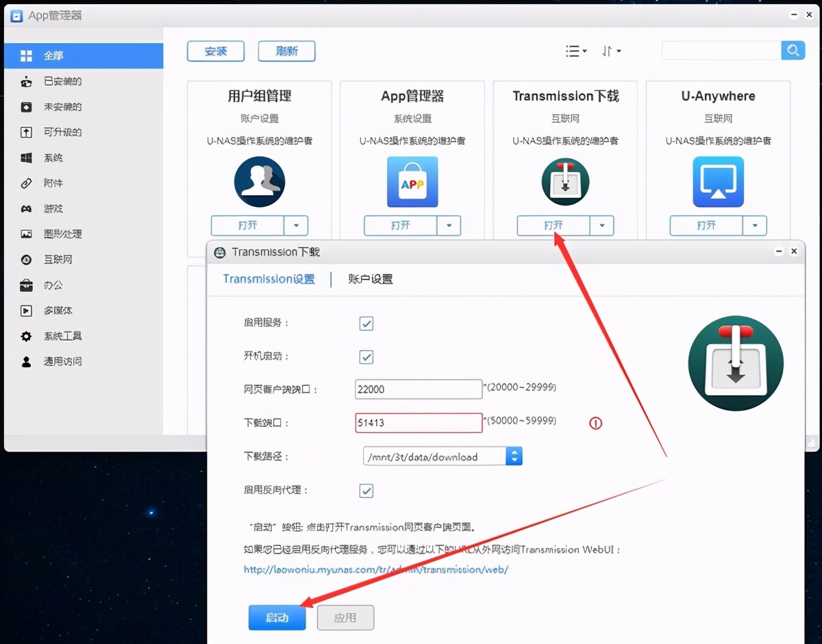This screenshot has width=822, height=644.
Task: Select 已安装的 in the left sidebar
Action: 62,82
